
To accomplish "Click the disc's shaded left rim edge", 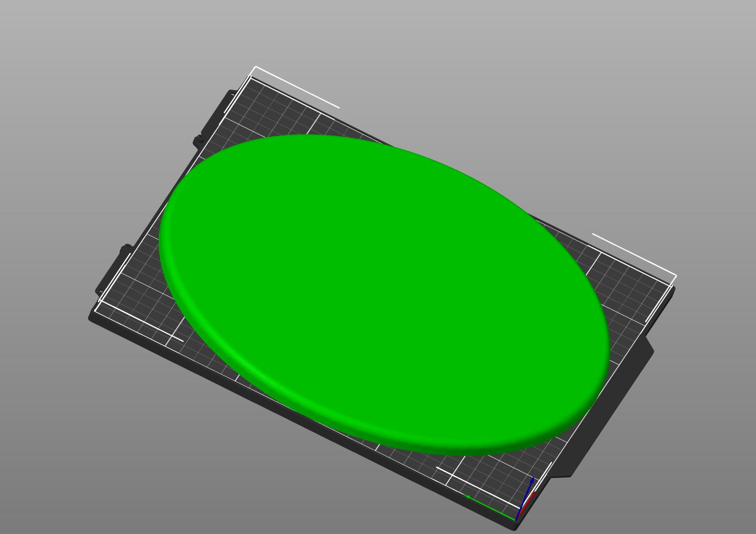I will 166,248.
